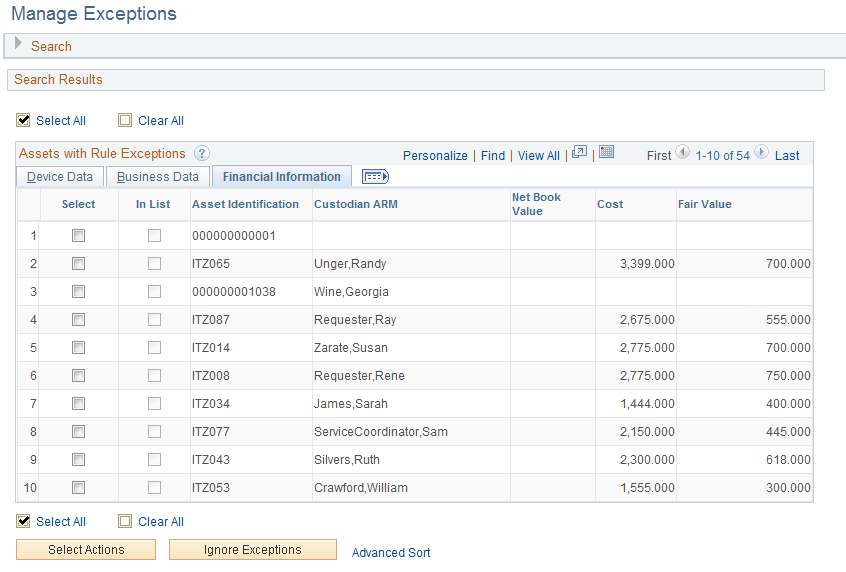Check Select box for asset ITZ008
Screen dimensions: 846x572
coord(79,376)
